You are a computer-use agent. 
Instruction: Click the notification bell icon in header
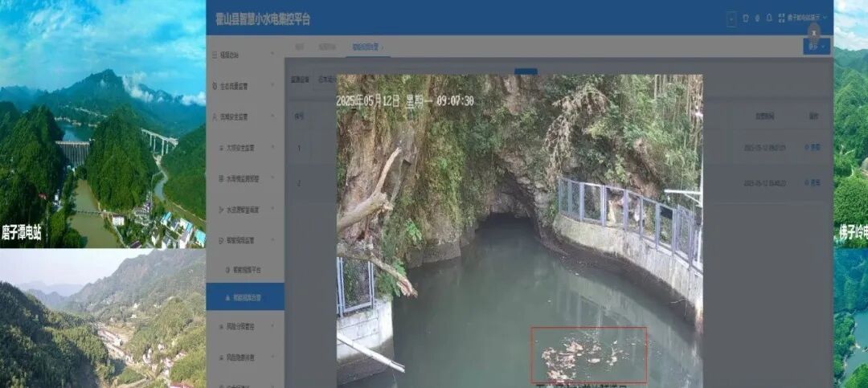point(769,18)
